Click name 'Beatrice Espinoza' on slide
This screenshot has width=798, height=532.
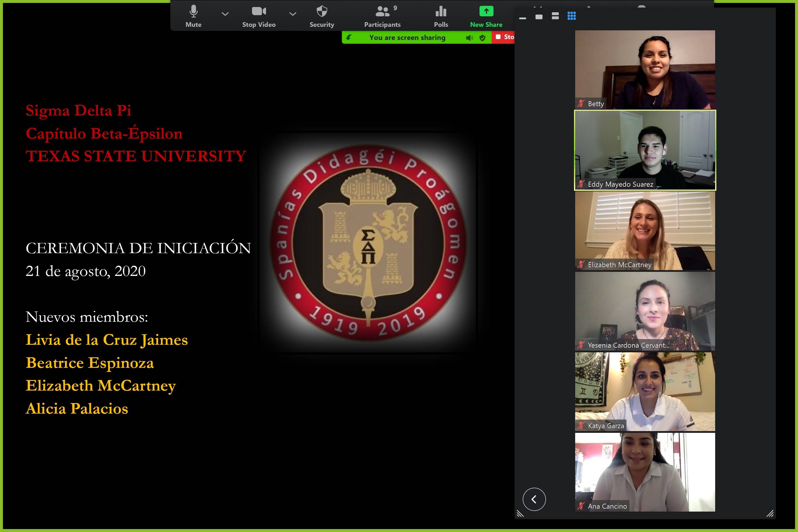(90, 363)
